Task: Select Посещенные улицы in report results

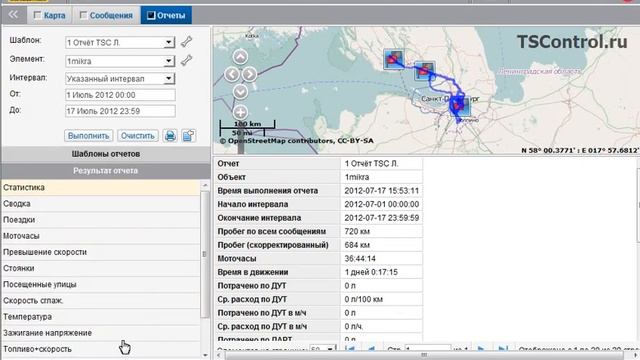Action: (x=101, y=284)
